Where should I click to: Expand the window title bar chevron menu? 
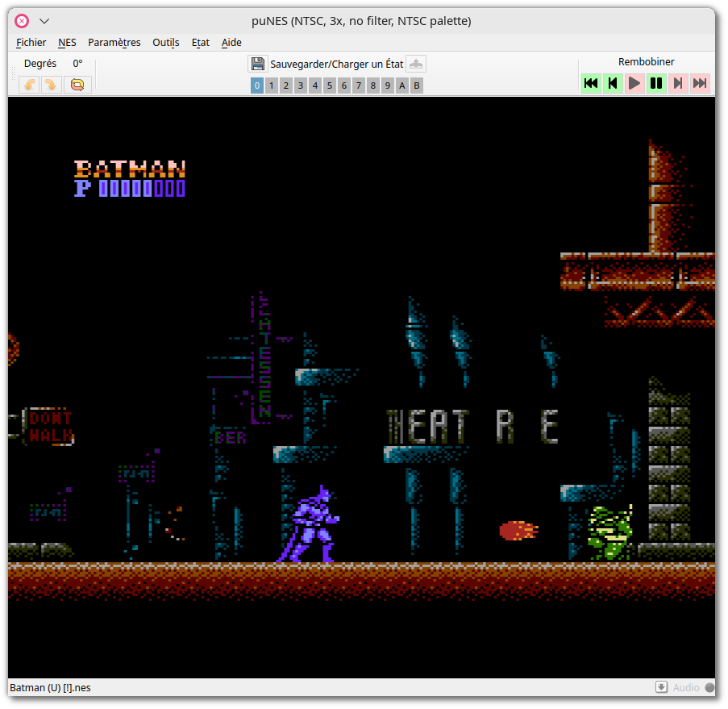pos(44,21)
